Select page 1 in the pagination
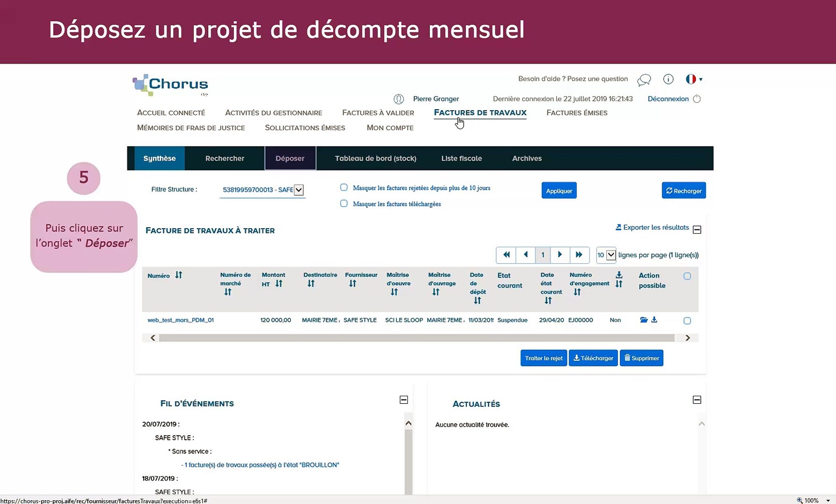Screen dimensions: 836x504 point(543,255)
